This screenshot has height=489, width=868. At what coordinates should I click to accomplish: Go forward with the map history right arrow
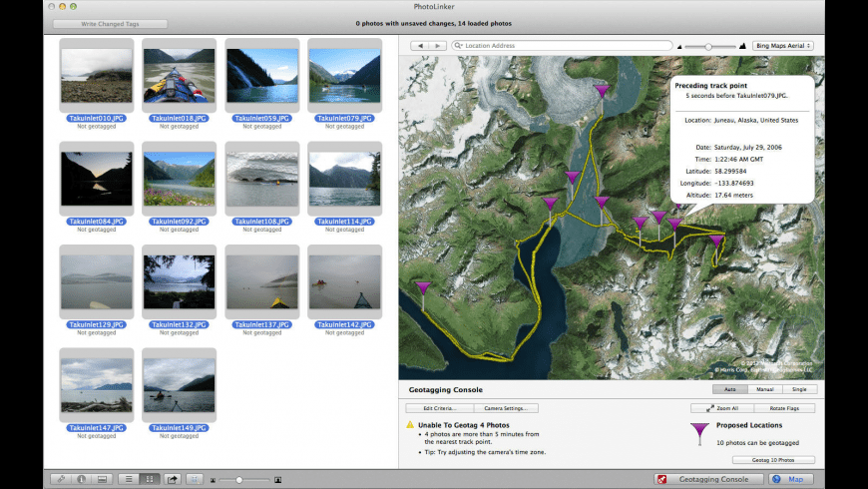pos(438,46)
